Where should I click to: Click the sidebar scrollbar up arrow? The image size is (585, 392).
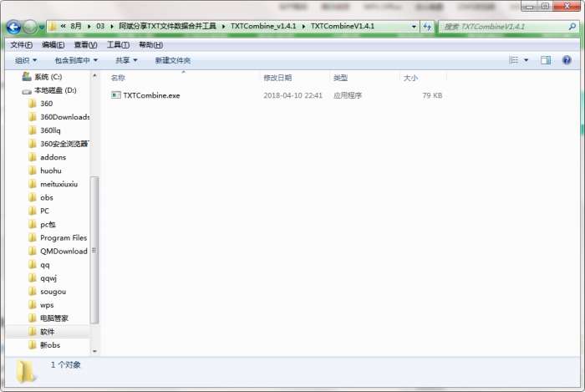[x=94, y=76]
